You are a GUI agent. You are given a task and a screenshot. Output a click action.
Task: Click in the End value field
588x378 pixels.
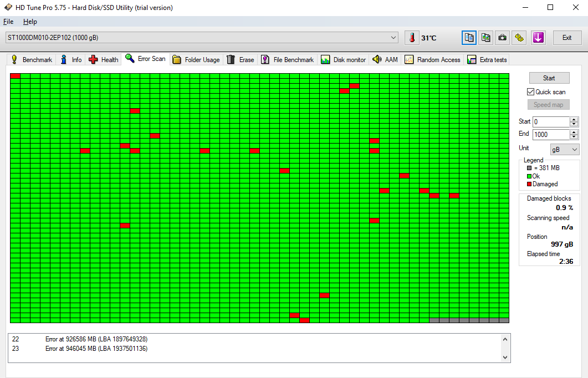click(x=551, y=134)
